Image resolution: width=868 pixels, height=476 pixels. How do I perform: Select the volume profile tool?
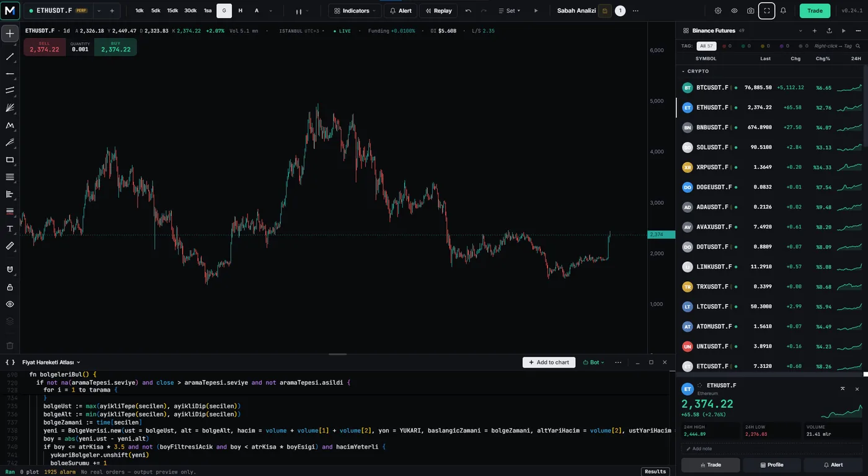(x=10, y=194)
